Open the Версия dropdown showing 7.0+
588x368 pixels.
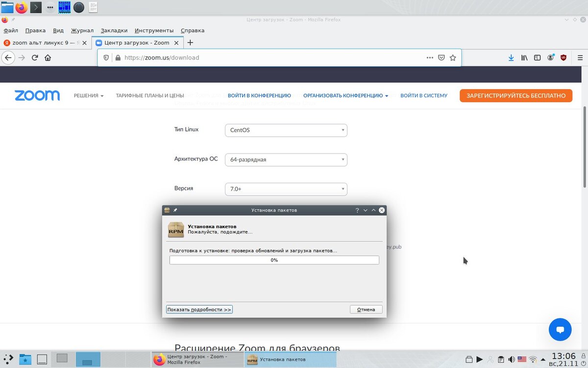click(286, 189)
